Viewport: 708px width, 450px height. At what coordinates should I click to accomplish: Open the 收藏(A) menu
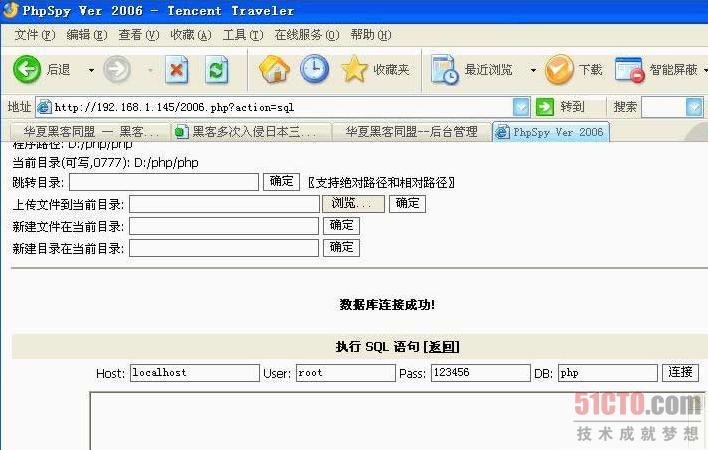(191, 35)
